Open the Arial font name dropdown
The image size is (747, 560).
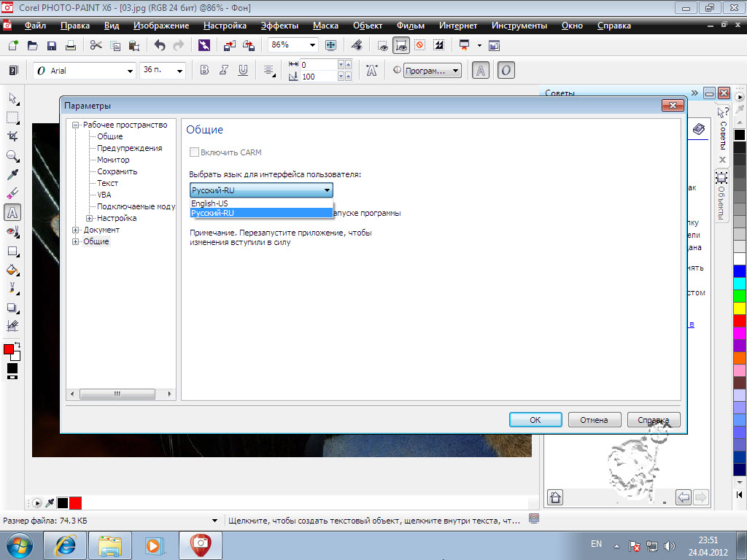point(131,71)
